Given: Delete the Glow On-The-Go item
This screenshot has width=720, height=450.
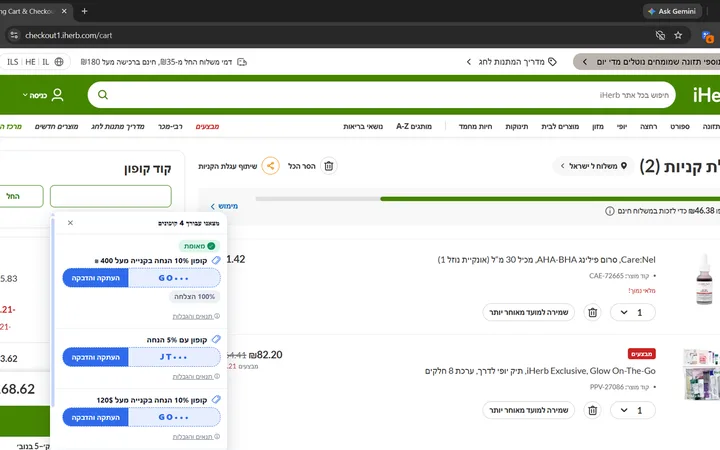Looking at the screenshot, I should (592, 410).
